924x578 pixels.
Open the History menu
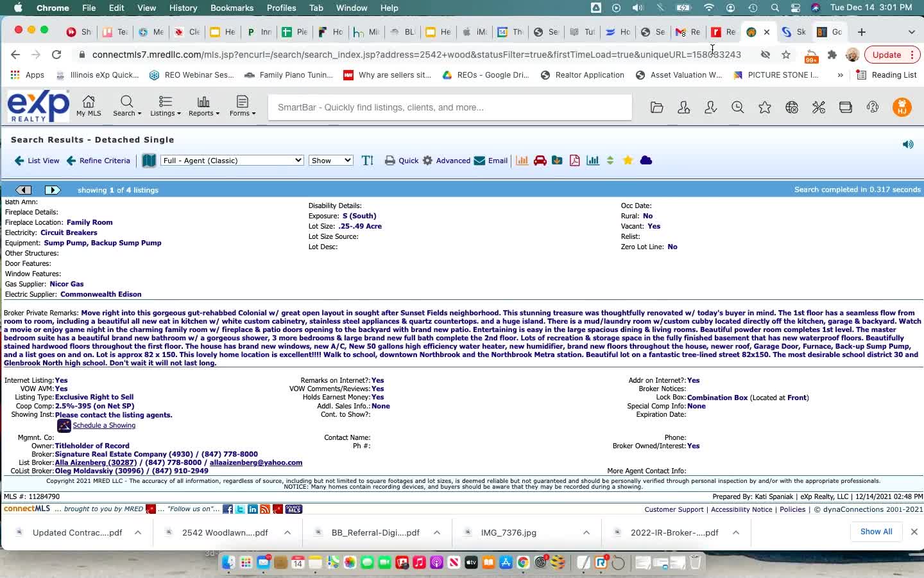[x=183, y=8]
